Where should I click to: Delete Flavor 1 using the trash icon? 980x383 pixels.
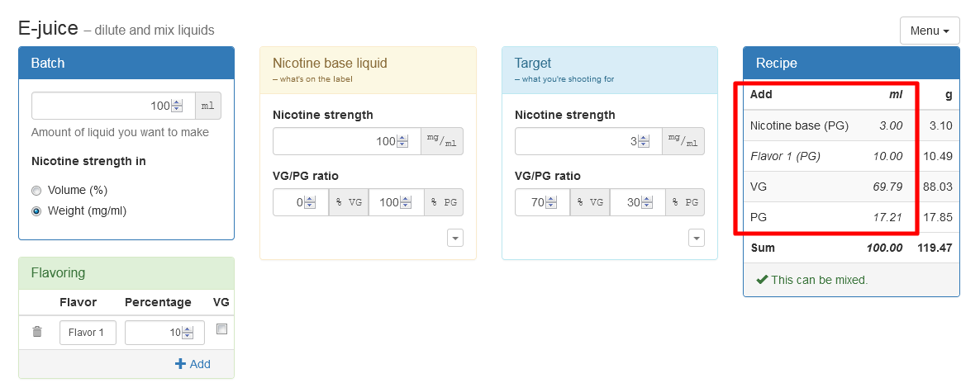[37, 332]
